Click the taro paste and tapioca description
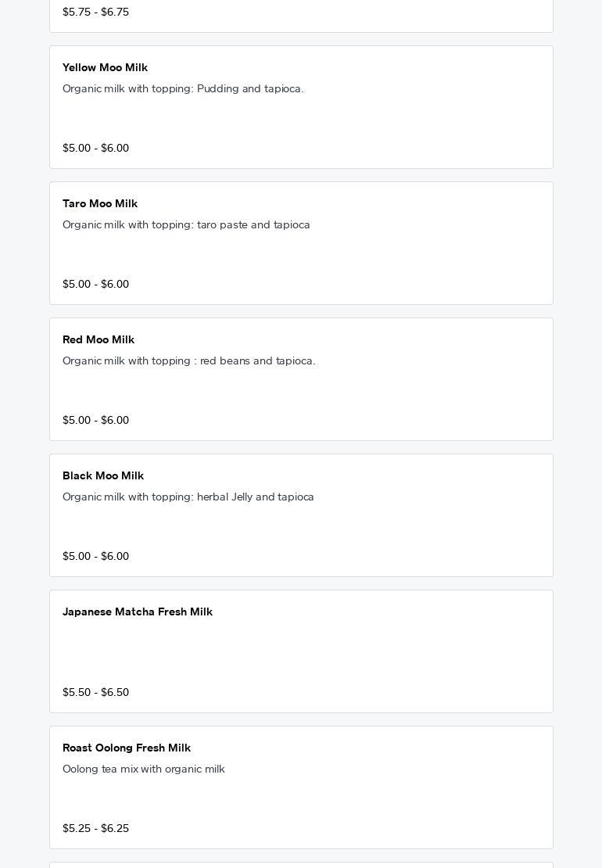Screen dimensions: 602x868 click(x=186, y=225)
